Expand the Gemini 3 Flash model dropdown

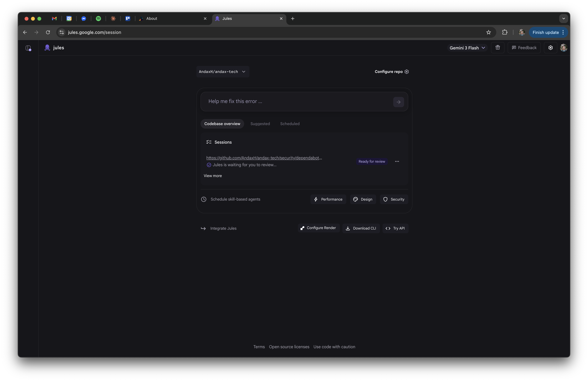point(467,48)
